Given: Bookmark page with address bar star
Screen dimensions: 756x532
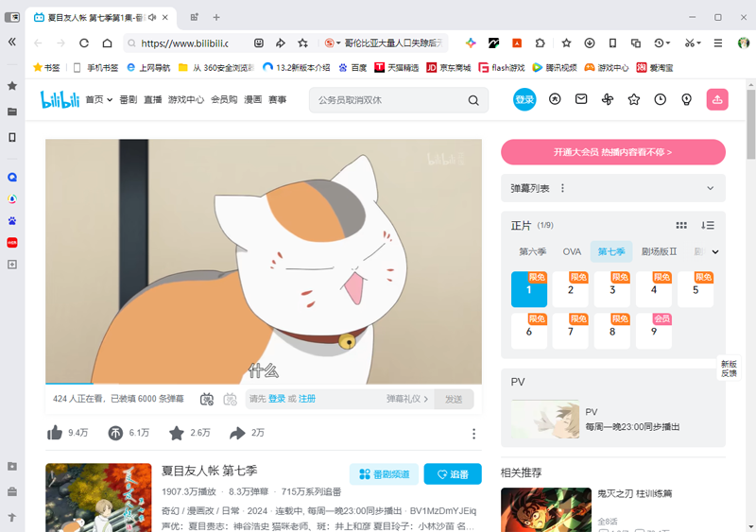Looking at the screenshot, I should tap(302, 43).
